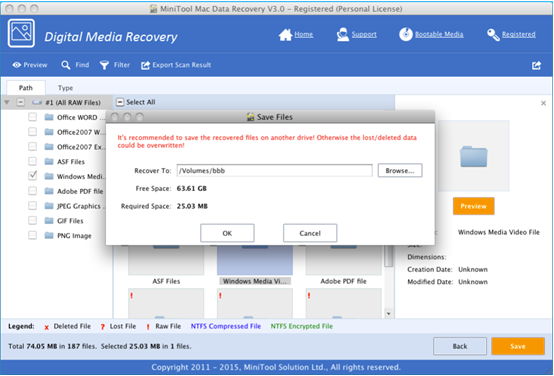This screenshot has height=376, width=554.
Task: Click the Export Scan Result icon
Action: (x=145, y=65)
